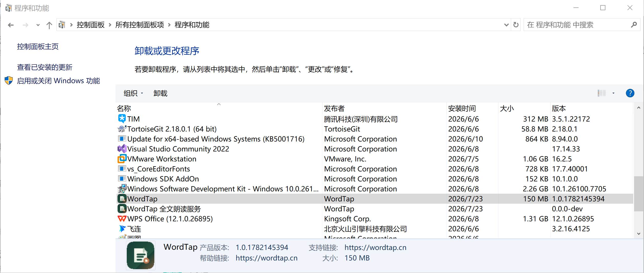Select the TIM program name
The image size is (644, 273).
pos(133,119)
